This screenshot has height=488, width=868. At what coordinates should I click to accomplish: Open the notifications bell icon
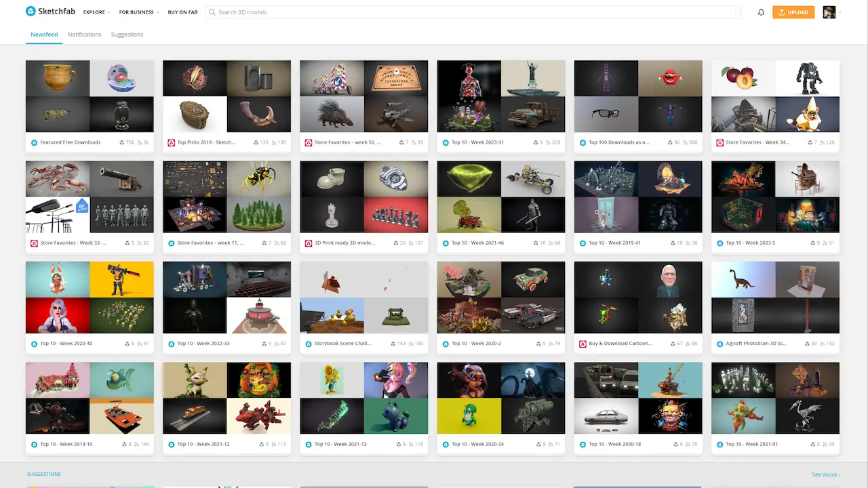click(761, 12)
